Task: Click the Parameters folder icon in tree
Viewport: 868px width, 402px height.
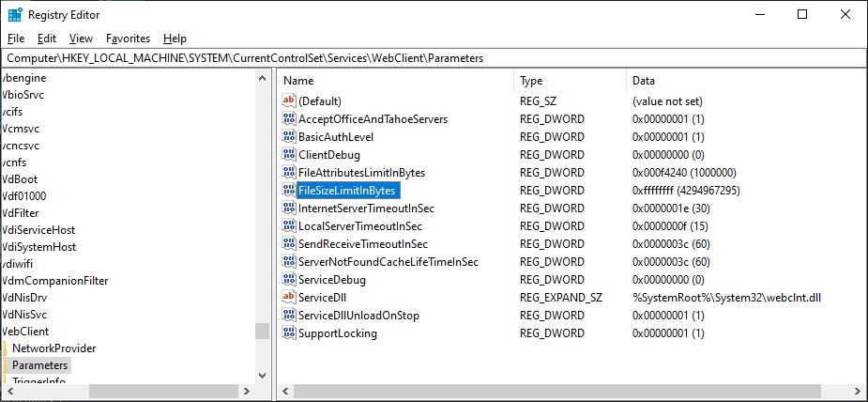Action: pyautogui.click(x=5, y=365)
